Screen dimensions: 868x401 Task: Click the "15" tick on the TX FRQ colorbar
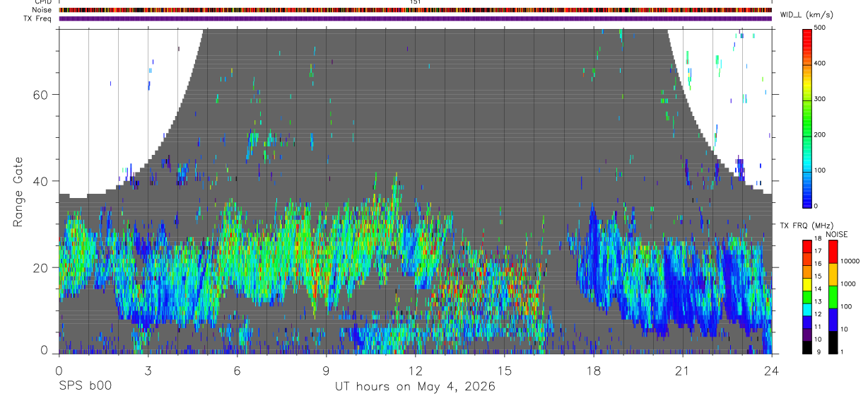[818, 277]
